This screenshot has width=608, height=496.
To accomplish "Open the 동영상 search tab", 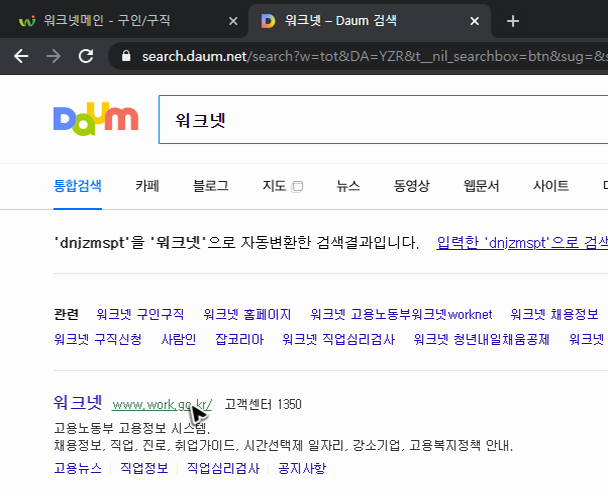I will pos(412,186).
